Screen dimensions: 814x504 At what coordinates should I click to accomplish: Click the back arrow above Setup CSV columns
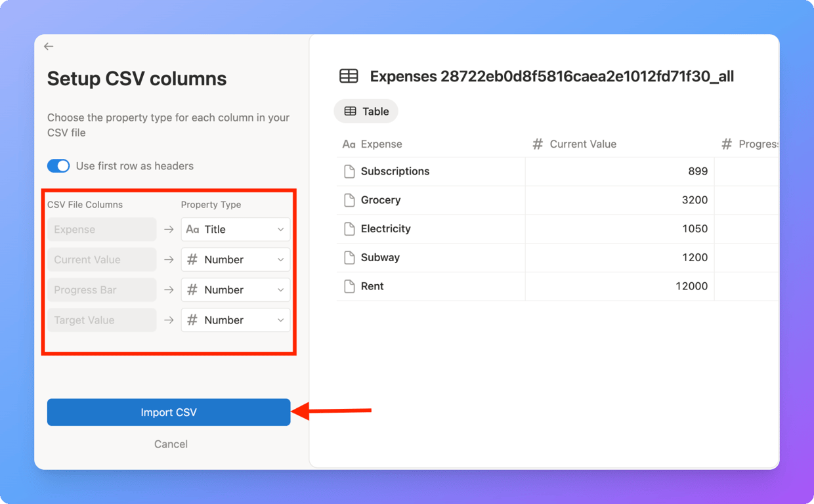pyautogui.click(x=49, y=46)
